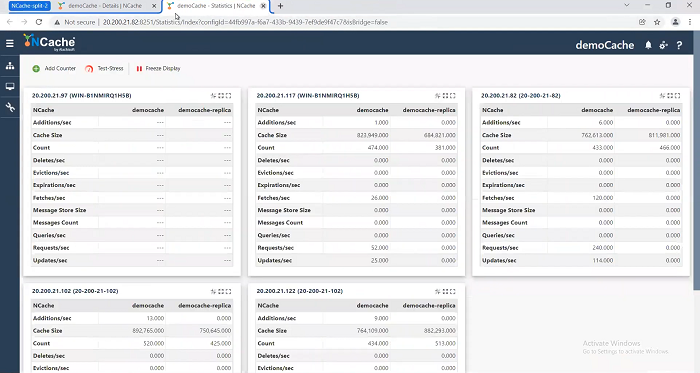Open the tools wrench sidebar icon
700x373 pixels.
pyautogui.click(x=10, y=107)
